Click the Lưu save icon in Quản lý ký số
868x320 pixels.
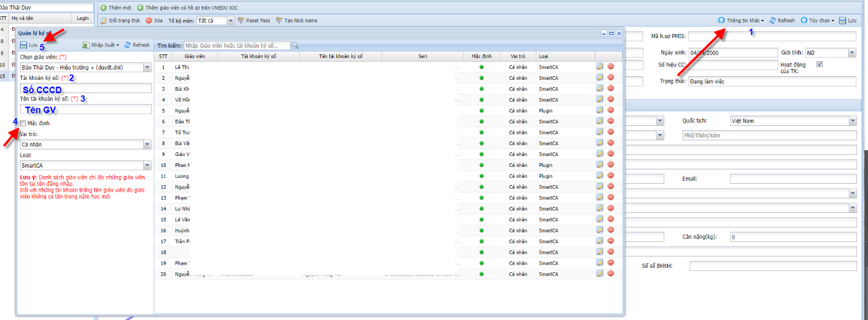(24, 45)
